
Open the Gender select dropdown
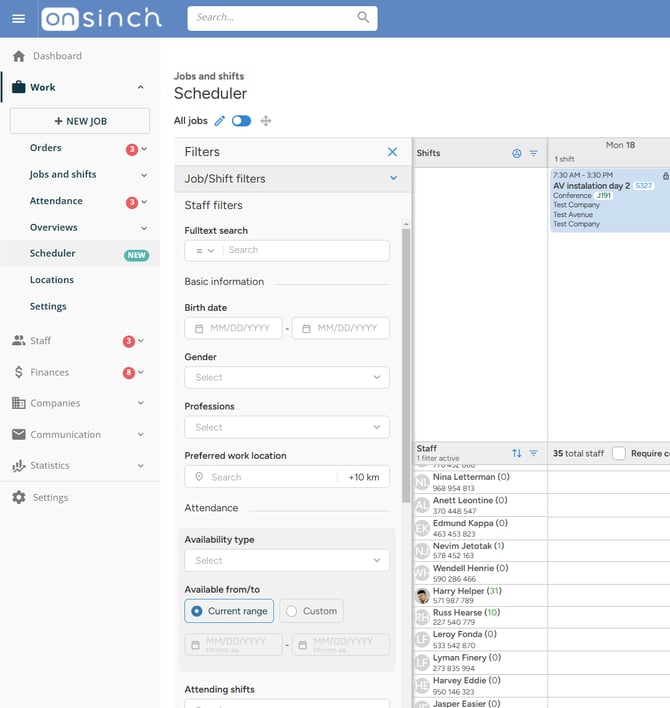[x=287, y=377]
